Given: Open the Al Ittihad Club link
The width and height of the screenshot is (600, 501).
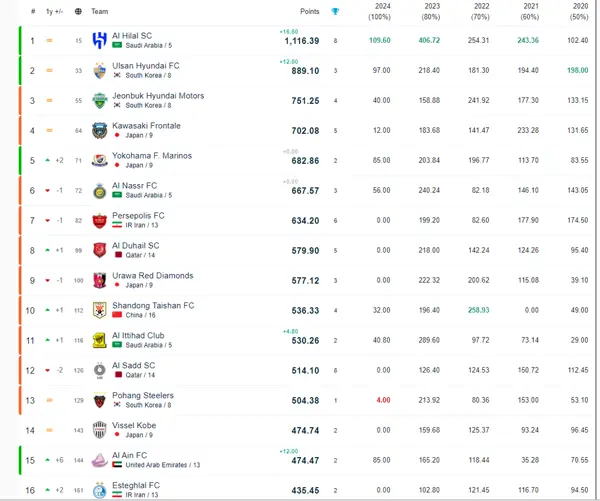Looking at the screenshot, I should tap(139, 335).
